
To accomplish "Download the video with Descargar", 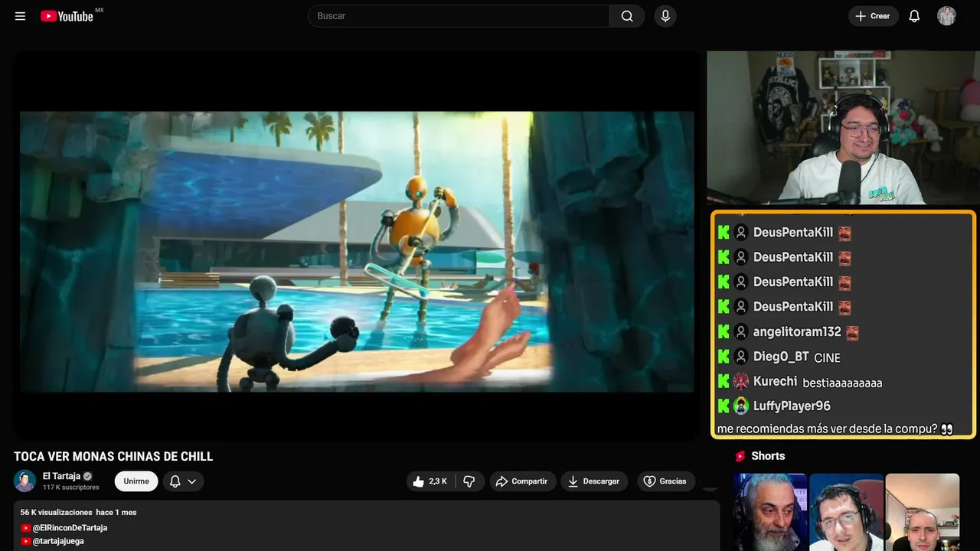I will pos(594,481).
